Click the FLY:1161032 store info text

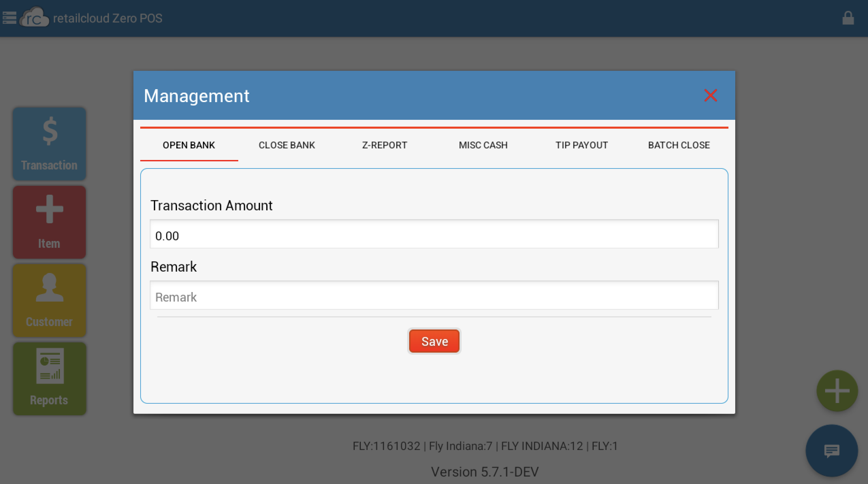pos(485,446)
